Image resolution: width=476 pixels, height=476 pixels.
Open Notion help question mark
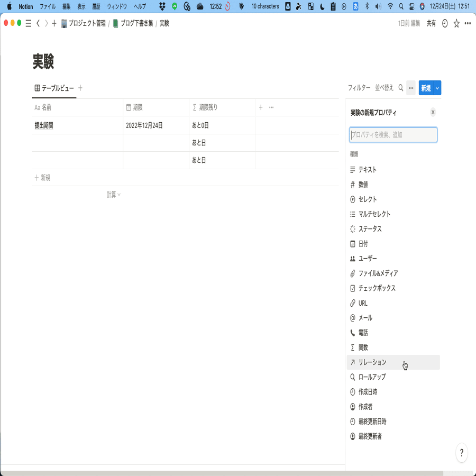pos(461,453)
